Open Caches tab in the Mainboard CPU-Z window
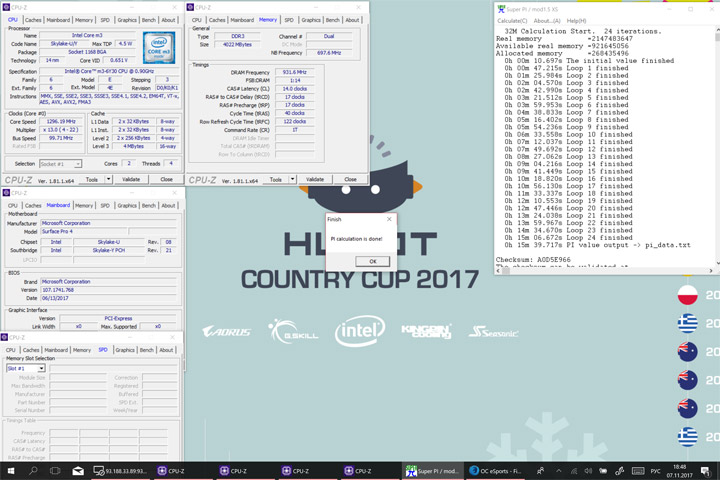This screenshot has height=480, width=720. tap(33, 205)
